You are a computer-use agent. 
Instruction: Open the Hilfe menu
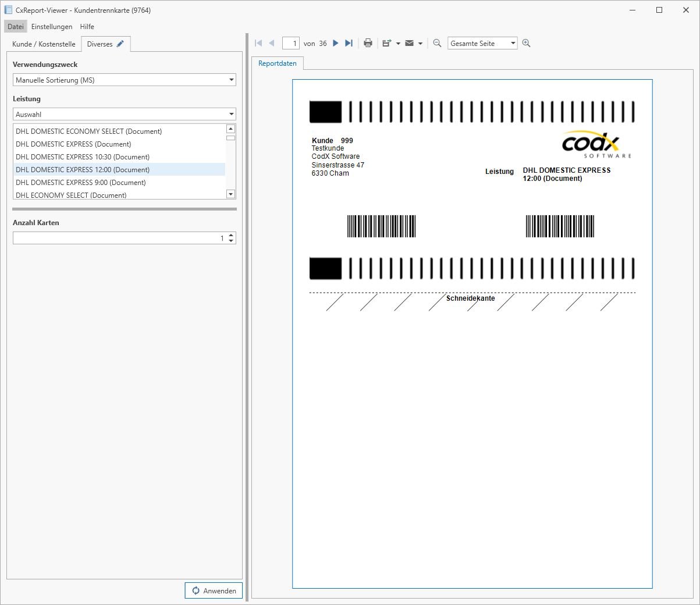tap(87, 27)
